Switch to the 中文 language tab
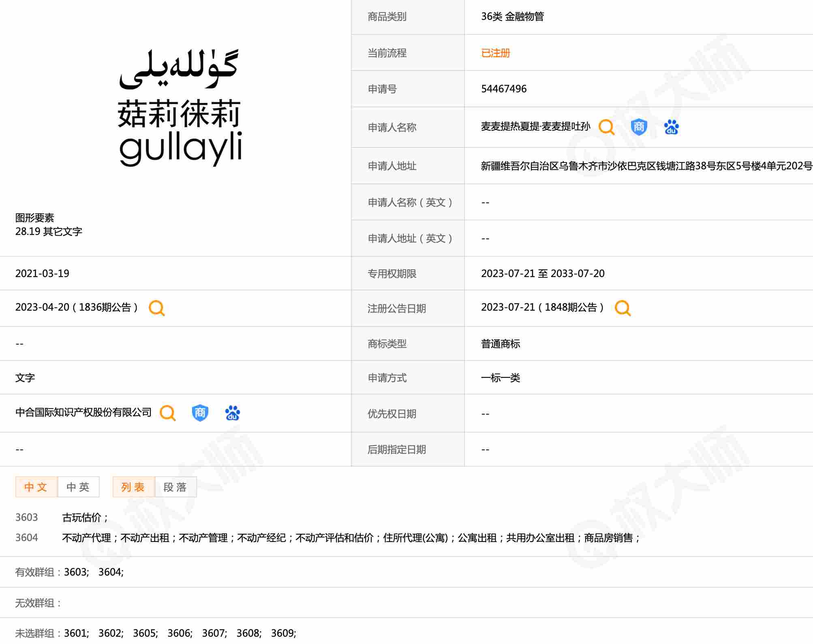The width and height of the screenshot is (813, 644). click(x=36, y=487)
